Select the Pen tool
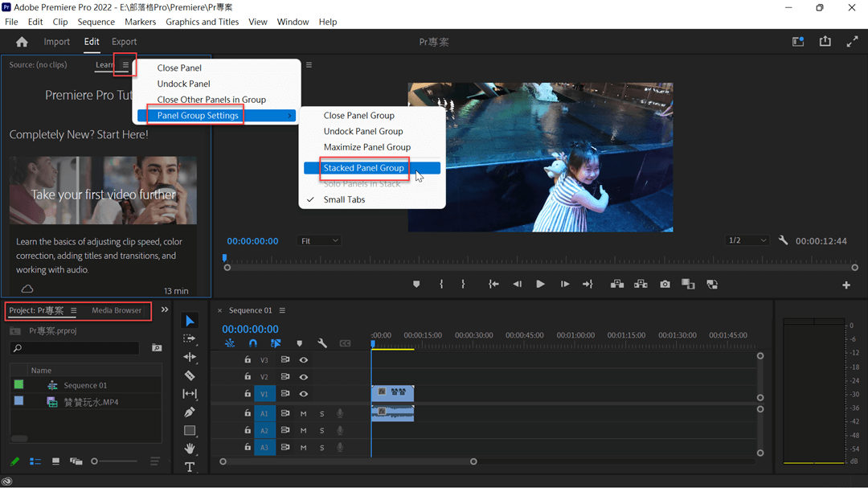 point(190,412)
